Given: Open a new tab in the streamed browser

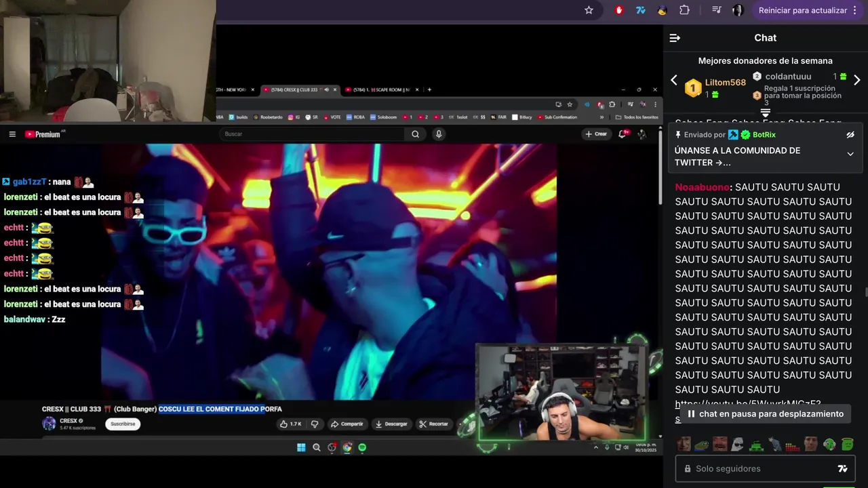Looking at the screenshot, I should tap(429, 89).
